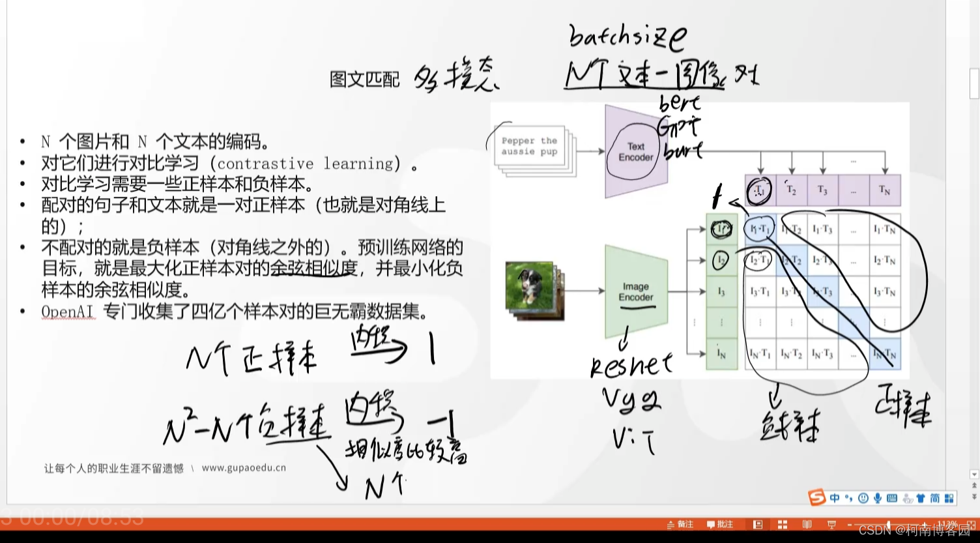Click bullet containing 'contrastive learning'
The height and width of the screenshot is (543, 980).
[x=230, y=163]
